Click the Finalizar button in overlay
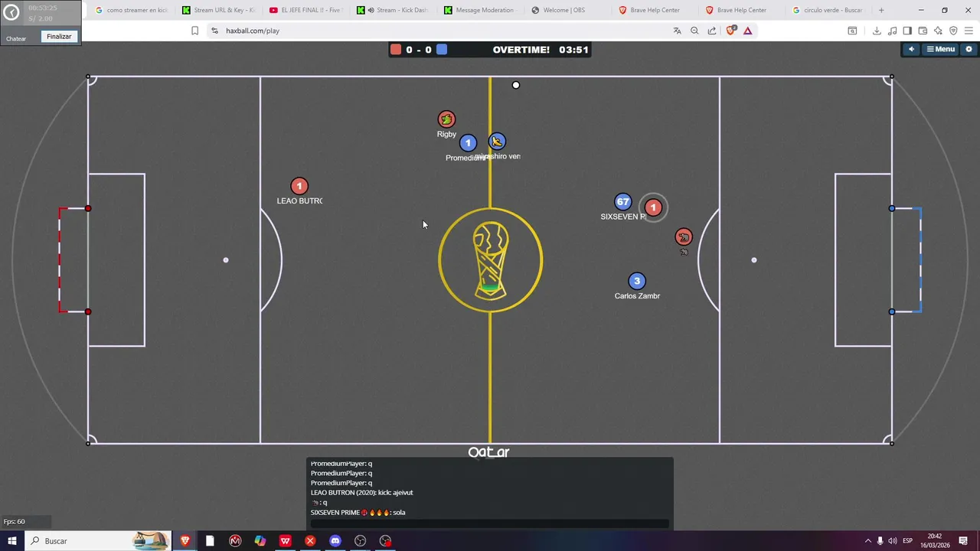Image resolution: width=980 pixels, height=551 pixels. (x=59, y=37)
